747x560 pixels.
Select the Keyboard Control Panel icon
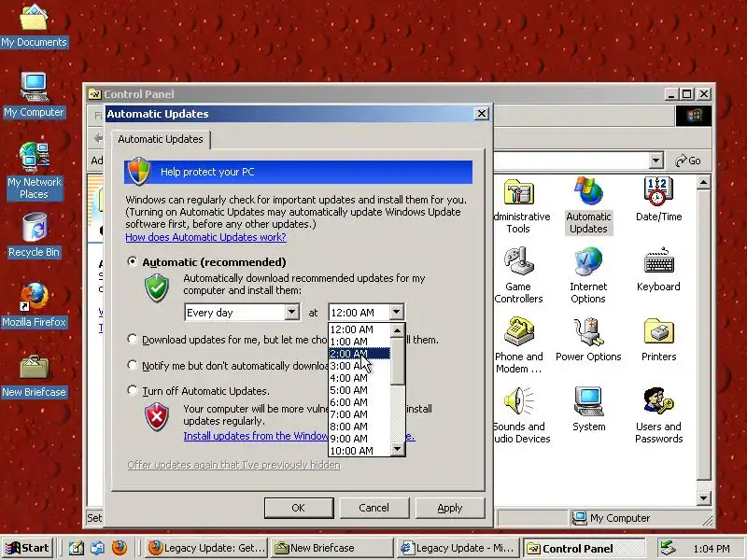(658, 269)
